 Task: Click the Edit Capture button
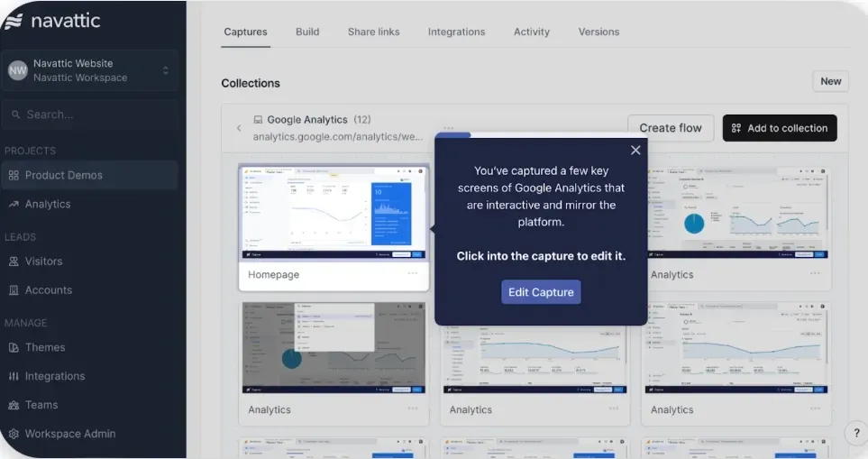click(x=541, y=292)
